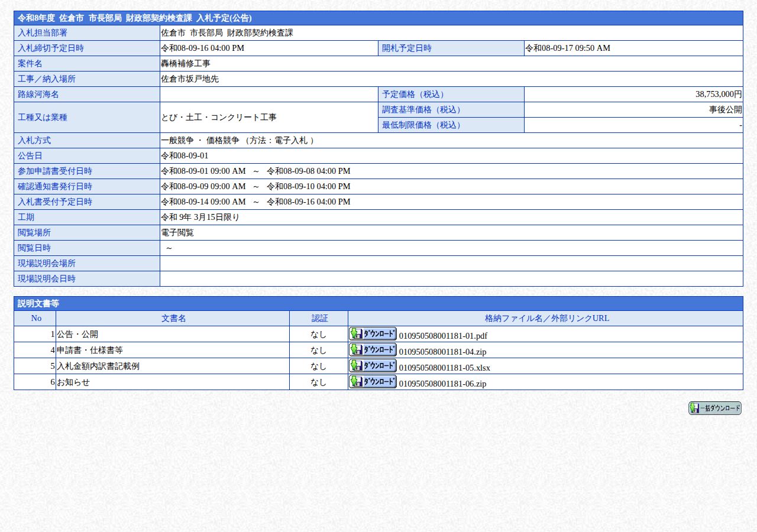Click the 閲覧場所 label
The height and width of the screenshot is (532, 757).
(34, 233)
